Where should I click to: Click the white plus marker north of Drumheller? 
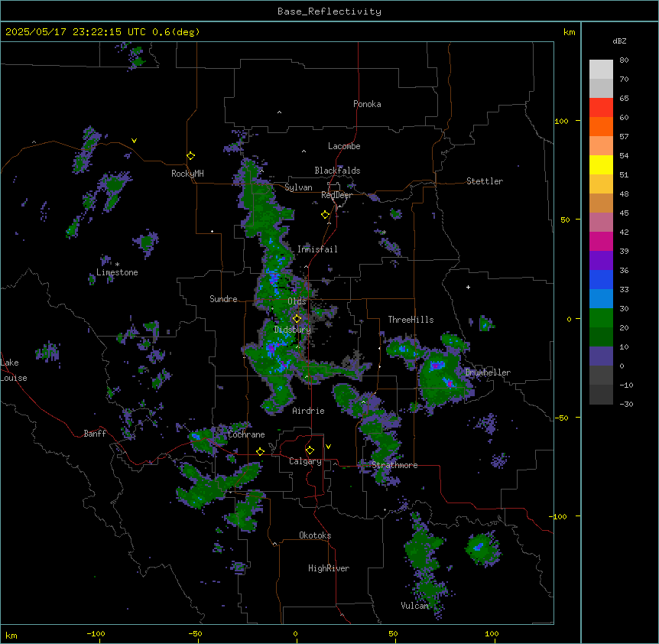point(468,287)
